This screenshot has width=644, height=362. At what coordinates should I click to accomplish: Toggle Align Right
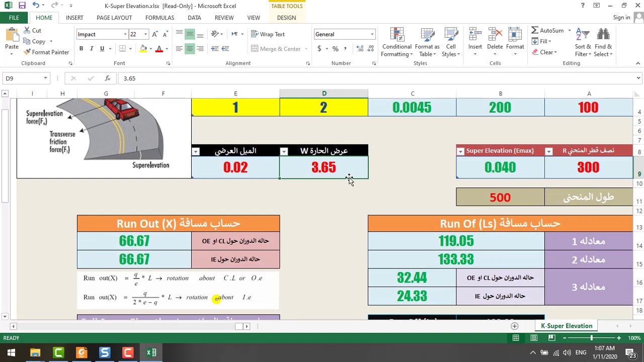tap(200, 49)
